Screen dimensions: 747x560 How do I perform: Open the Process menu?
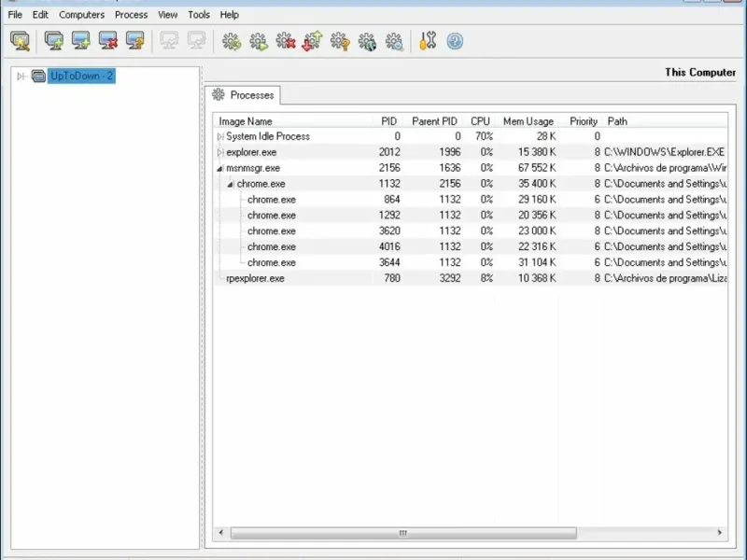[131, 15]
